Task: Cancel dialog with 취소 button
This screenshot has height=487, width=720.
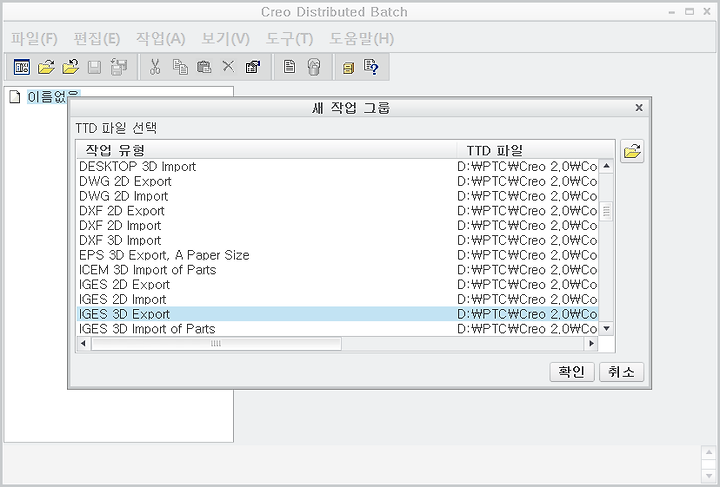Action: coord(621,372)
